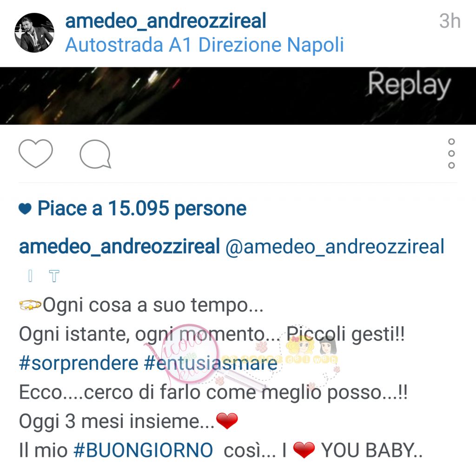The width and height of the screenshot is (476, 468).
Task: View the 3h post timestamp
Action: click(x=450, y=21)
